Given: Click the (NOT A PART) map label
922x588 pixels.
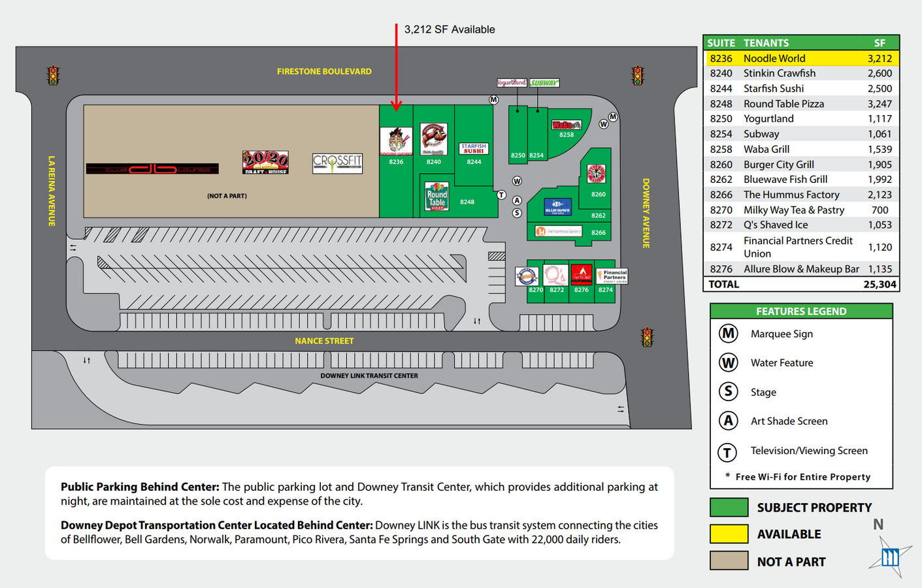Looking at the screenshot, I should click(227, 196).
